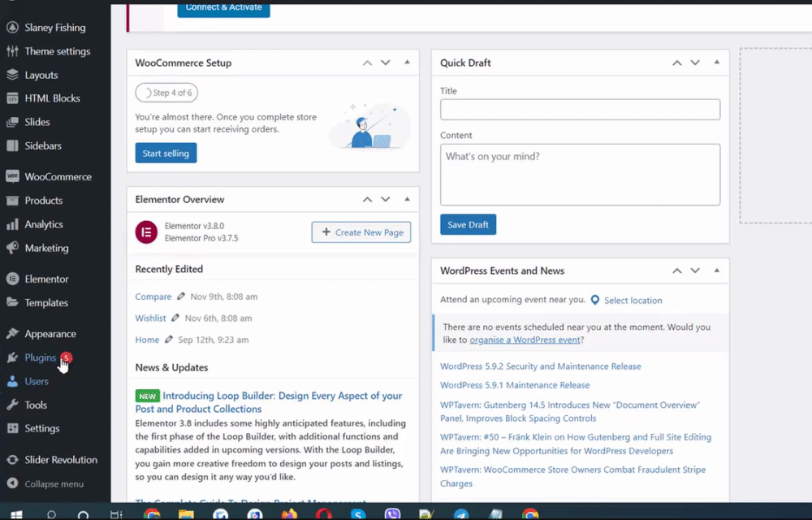Go to Products in the sidebar
This screenshot has width=812, height=520.
point(44,201)
